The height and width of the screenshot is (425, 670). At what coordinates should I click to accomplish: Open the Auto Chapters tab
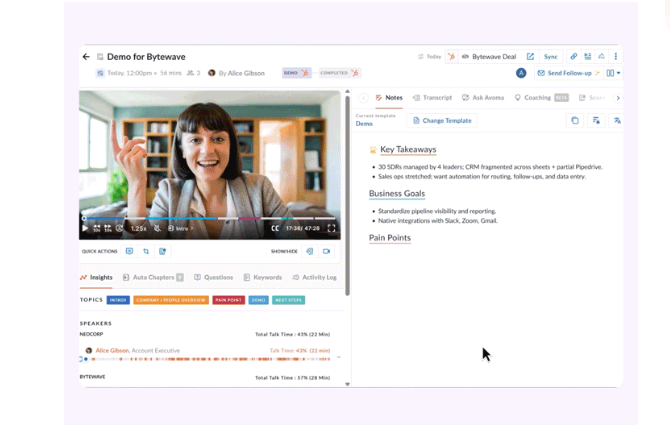point(153,277)
